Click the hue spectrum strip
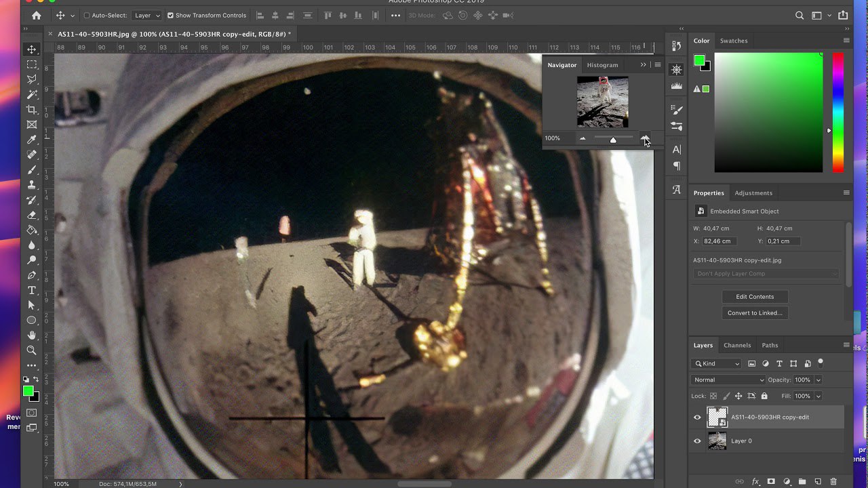The height and width of the screenshot is (488, 868). (x=838, y=113)
